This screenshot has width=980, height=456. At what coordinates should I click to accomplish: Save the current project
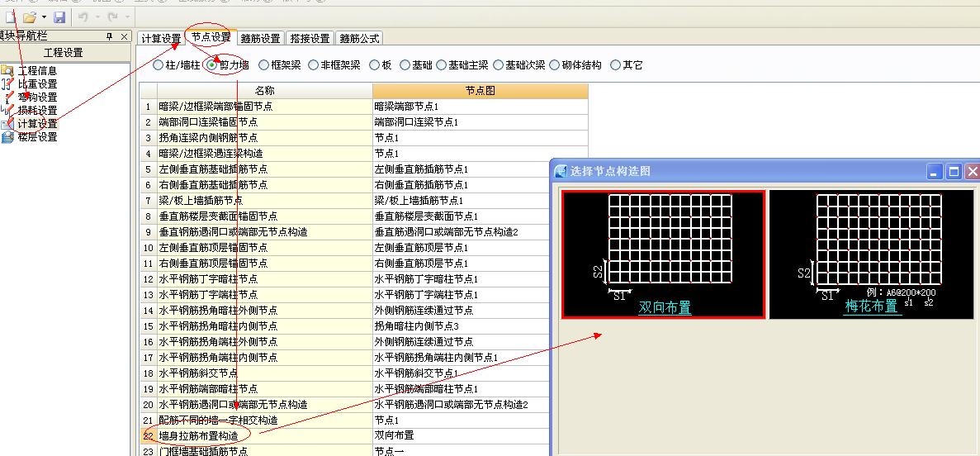[59, 17]
